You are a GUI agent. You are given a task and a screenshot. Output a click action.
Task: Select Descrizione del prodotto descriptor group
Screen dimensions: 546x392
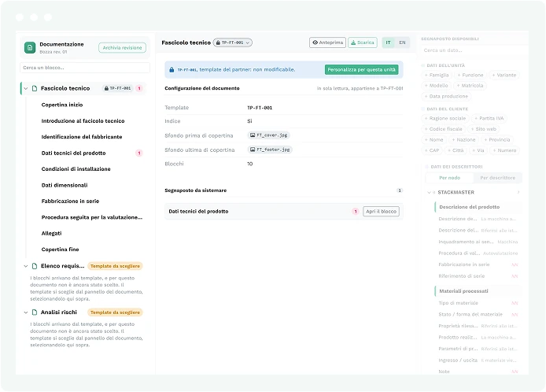478,207
